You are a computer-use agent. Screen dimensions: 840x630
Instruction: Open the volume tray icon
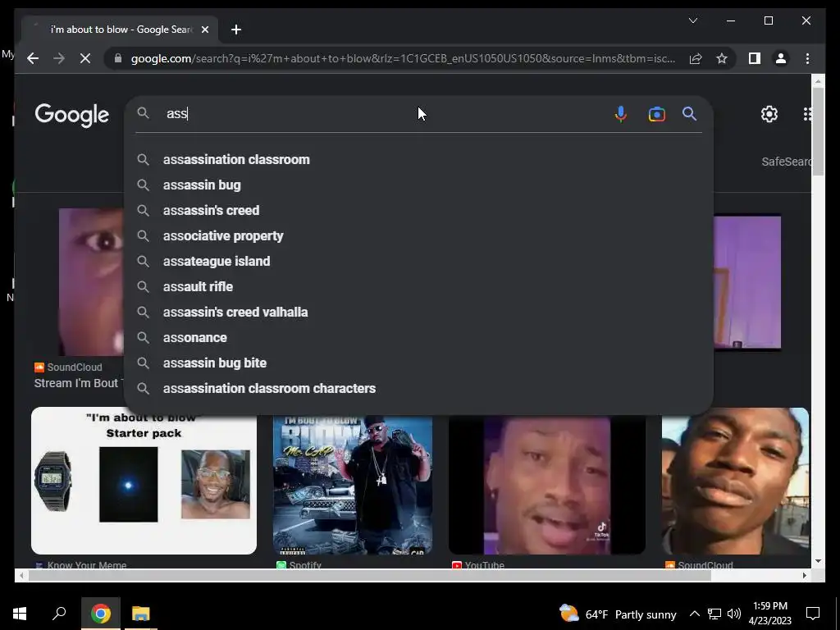tap(734, 614)
